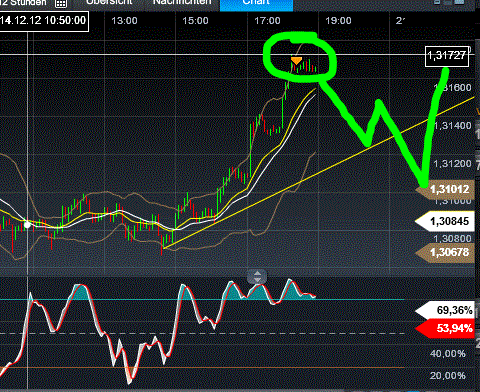480x392 pixels.
Task: Select the red 53,94% oscillator value tag
Action: coord(445,329)
